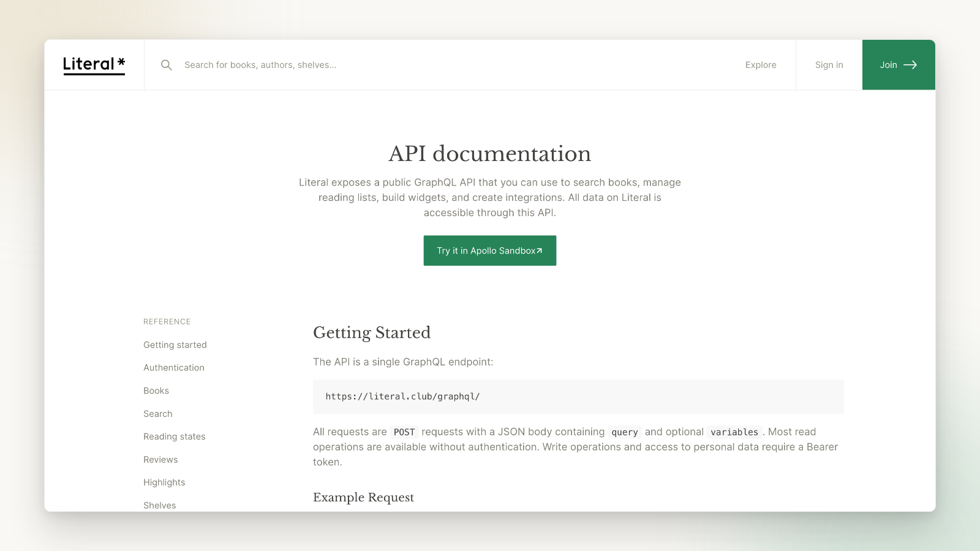This screenshot has width=980, height=551.
Task: Click the Getting Started section heading
Action: pyautogui.click(x=372, y=332)
